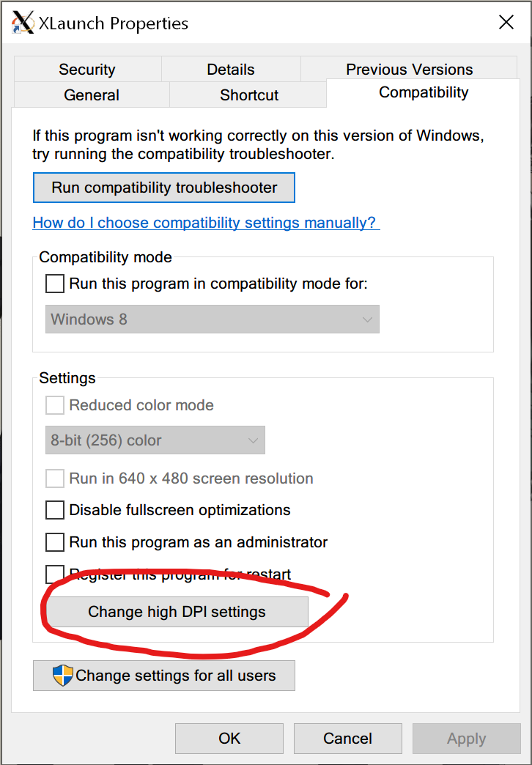Screen dimensions: 532x765
Task: Click the shield icon on all-users button
Action: coord(63,676)
